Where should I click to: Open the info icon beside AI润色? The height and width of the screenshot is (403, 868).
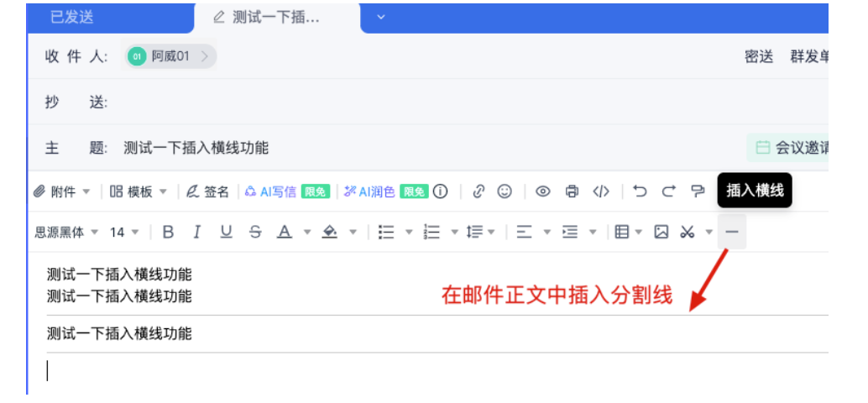(440, 191)
